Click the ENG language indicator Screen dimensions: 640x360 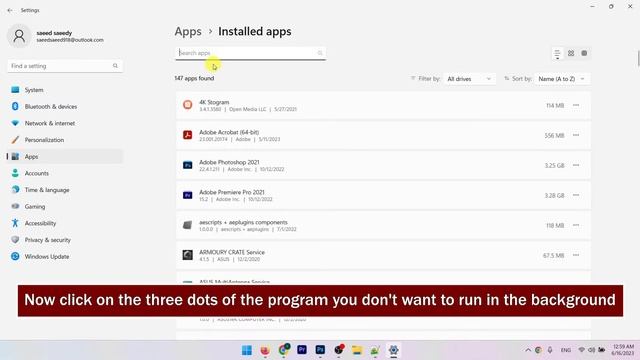click(x=566, y=350)
